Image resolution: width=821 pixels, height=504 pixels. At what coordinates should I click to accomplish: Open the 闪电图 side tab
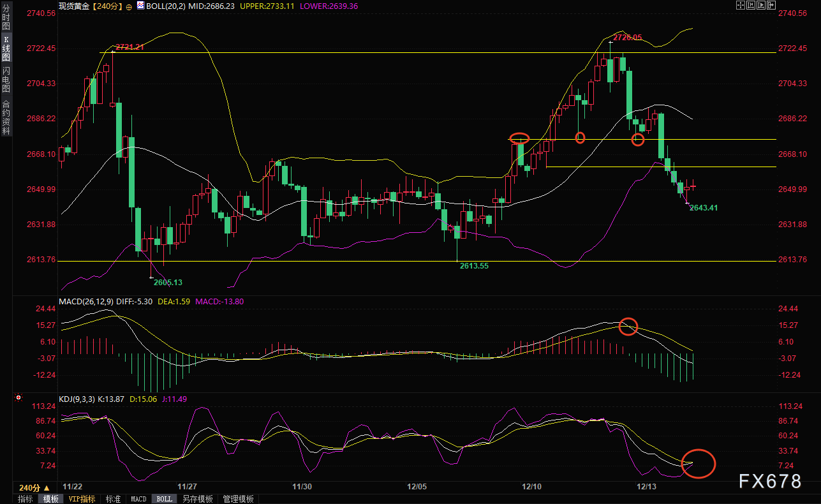pyautogui.click(x=6, y=79)
